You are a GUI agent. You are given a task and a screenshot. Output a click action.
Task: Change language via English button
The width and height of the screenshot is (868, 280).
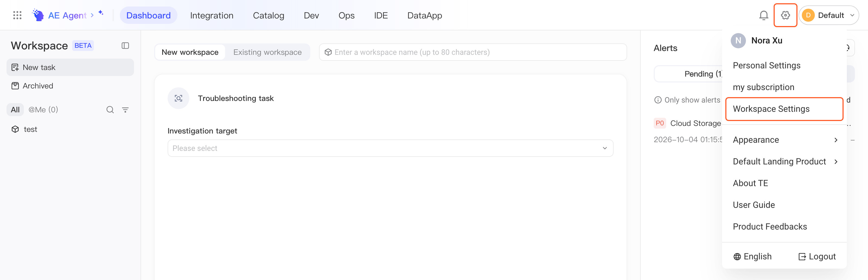pos(752,256)
